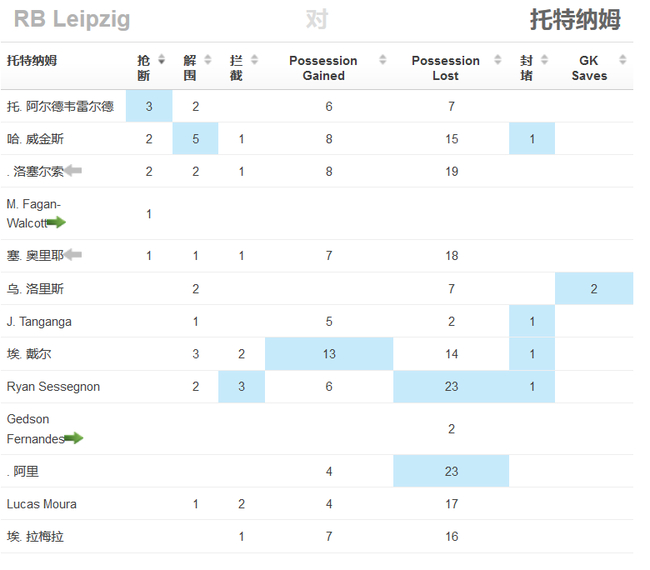Open player Gedson Fernandes

coord(36,429)
